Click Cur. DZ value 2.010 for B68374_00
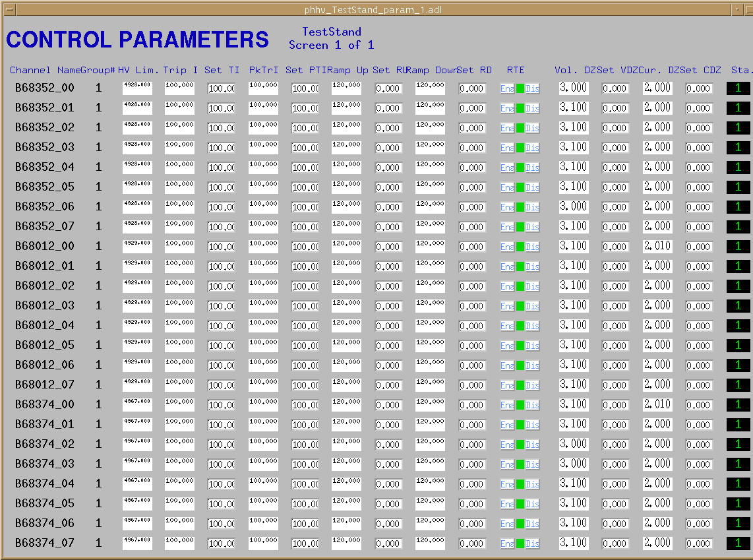The image size is (753, 560). click(657, 404)
